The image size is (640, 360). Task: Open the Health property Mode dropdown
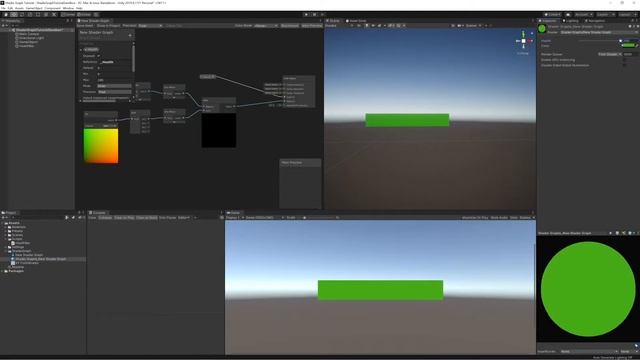114,86
